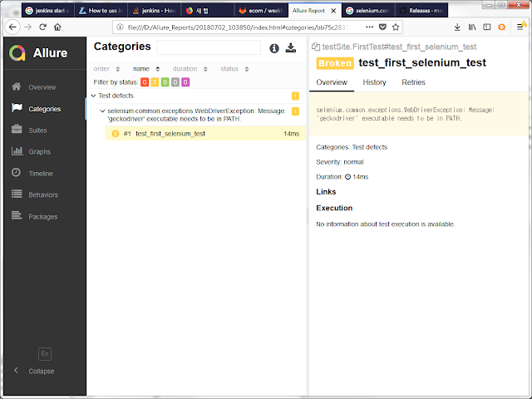The height and width of the screenshot is (399, 532).
Task: Reload the current page
Action: click(x=42, y=27)
